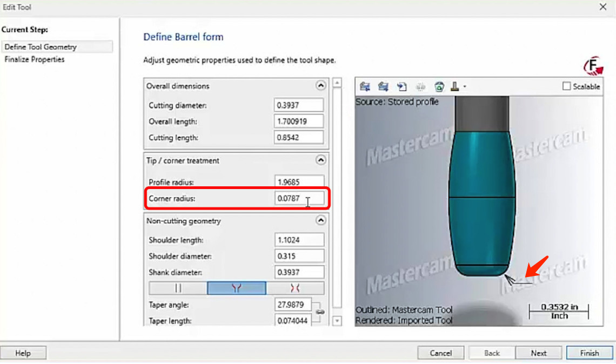Select the straight shank shape button
This screenshot has width=616, height=364.
pyautogui.click(x=178, y=288)
